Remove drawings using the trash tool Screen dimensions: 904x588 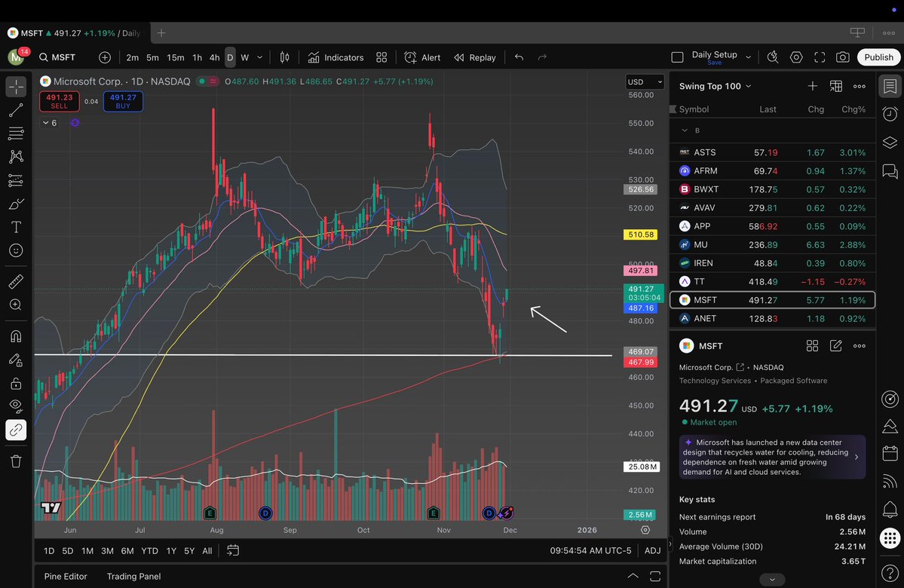click(16, 461)
